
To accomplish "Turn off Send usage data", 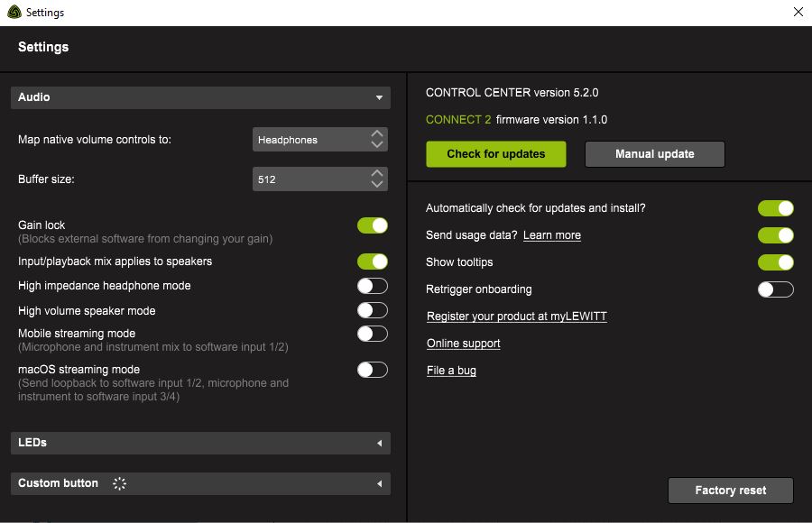I will pos(776,234).
